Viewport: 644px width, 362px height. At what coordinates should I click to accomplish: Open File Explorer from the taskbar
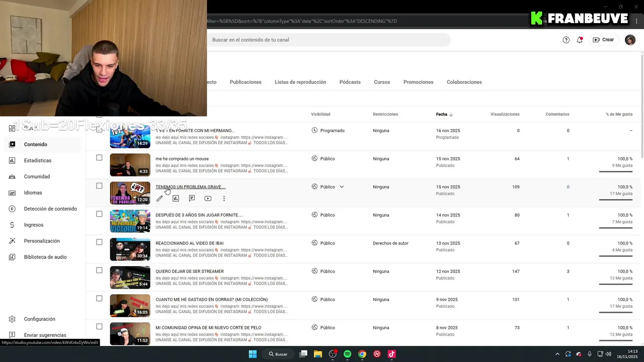[x=318, y=354]
